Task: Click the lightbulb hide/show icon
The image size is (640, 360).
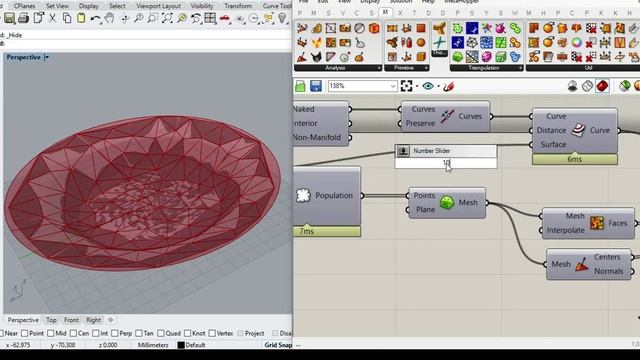Action: 282,18
